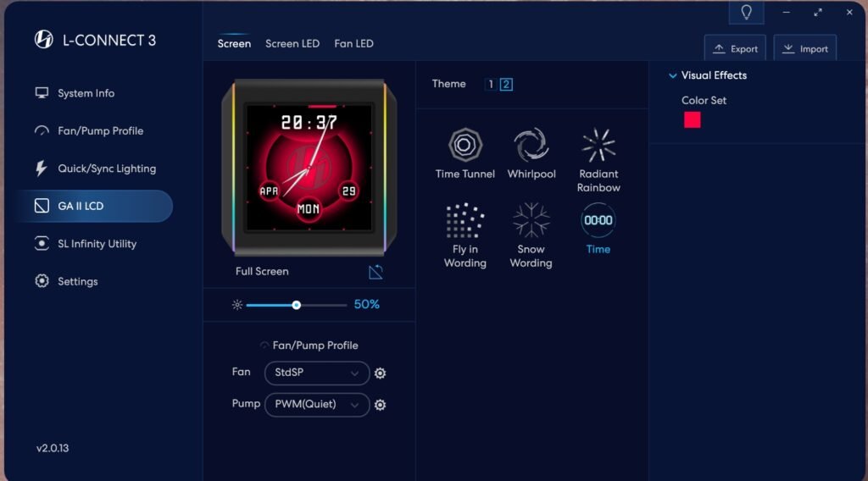This screenshot has height=481, width=868.
Task: Close the L-CONNECT window
Action: pyautogui.click(x=849, y=12)
